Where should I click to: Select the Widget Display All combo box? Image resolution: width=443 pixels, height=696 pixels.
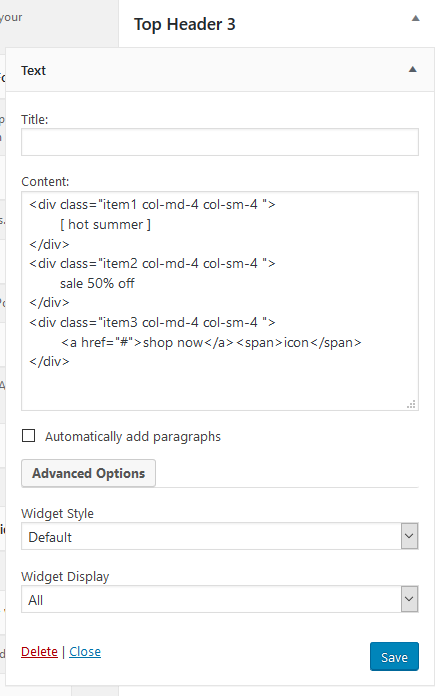pyautogui.click(x=220, y=599)
